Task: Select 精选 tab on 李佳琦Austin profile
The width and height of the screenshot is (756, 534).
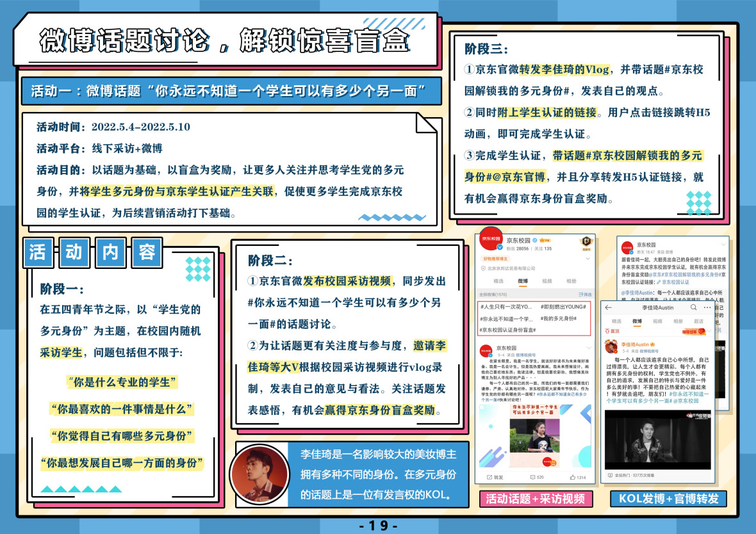Action: [x=617, y=321]
